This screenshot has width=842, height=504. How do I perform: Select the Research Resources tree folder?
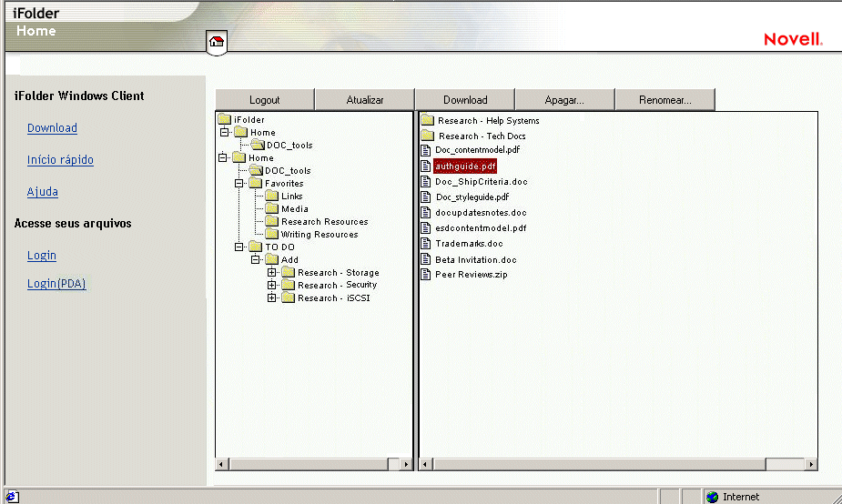click(324, 221)
